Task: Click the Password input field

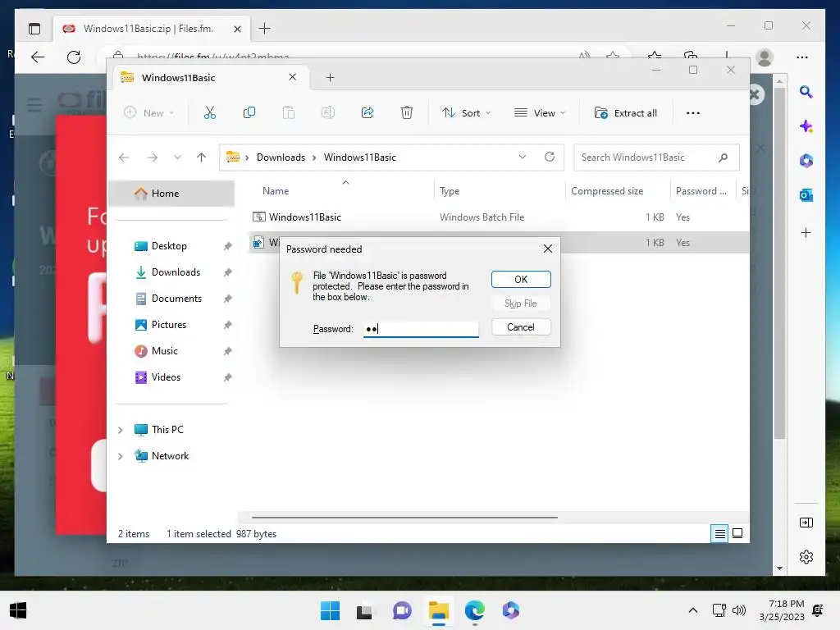Action: click(x=421, y=328)
